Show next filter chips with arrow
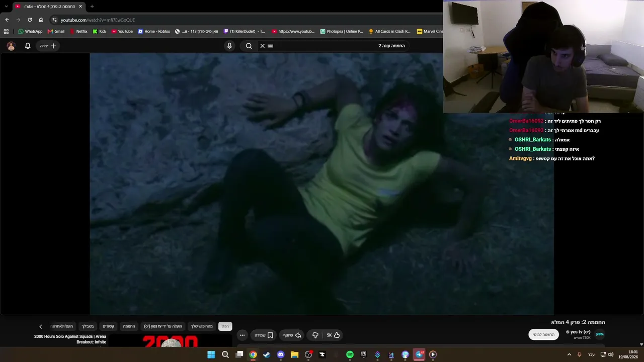Screen dimensions: 644x362 tap(41, 326)
